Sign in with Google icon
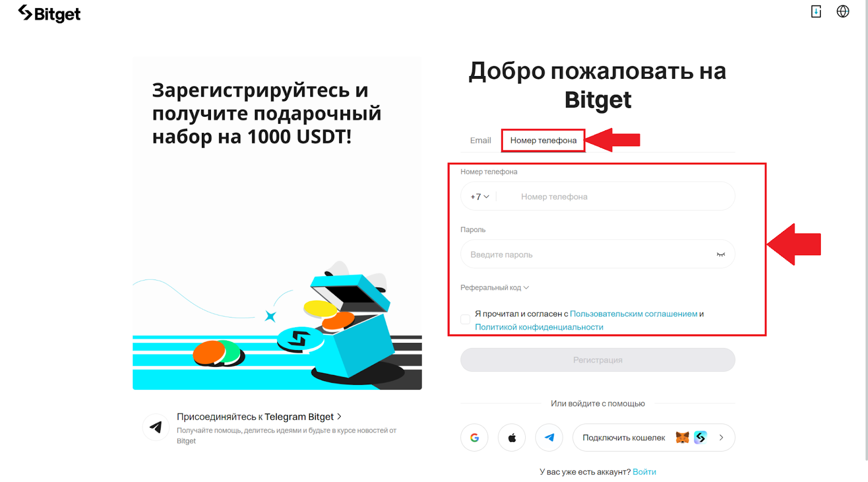868x482 pixels. click(x=475, y=437)
